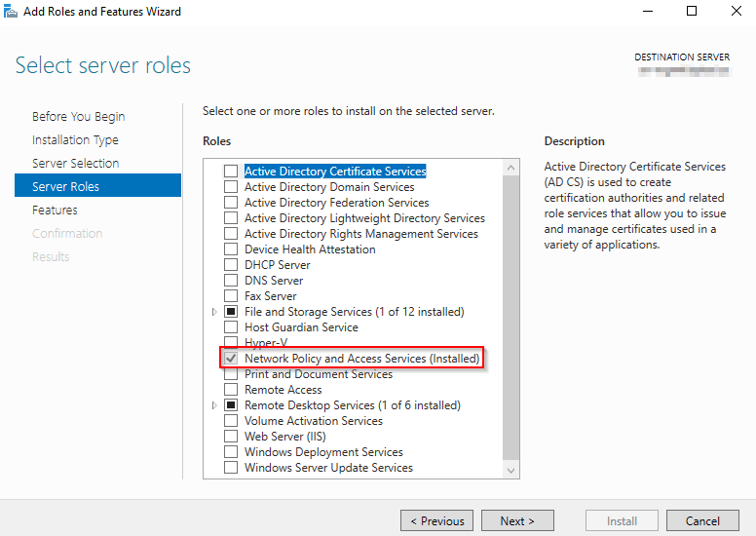Enable the DHCP Server role checkbox

click(x=231, y=265)
